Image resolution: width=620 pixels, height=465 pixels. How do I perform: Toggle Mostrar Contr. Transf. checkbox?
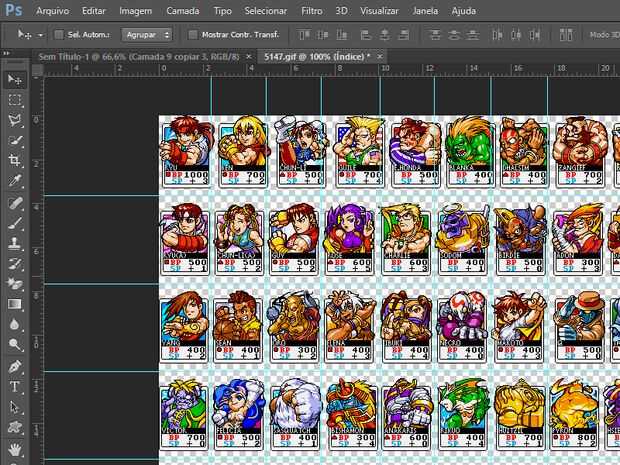192,34
